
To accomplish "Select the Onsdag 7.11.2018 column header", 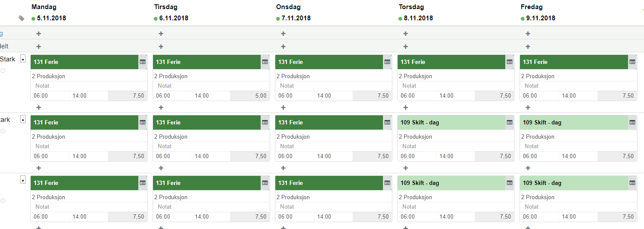I will [293, 13].
